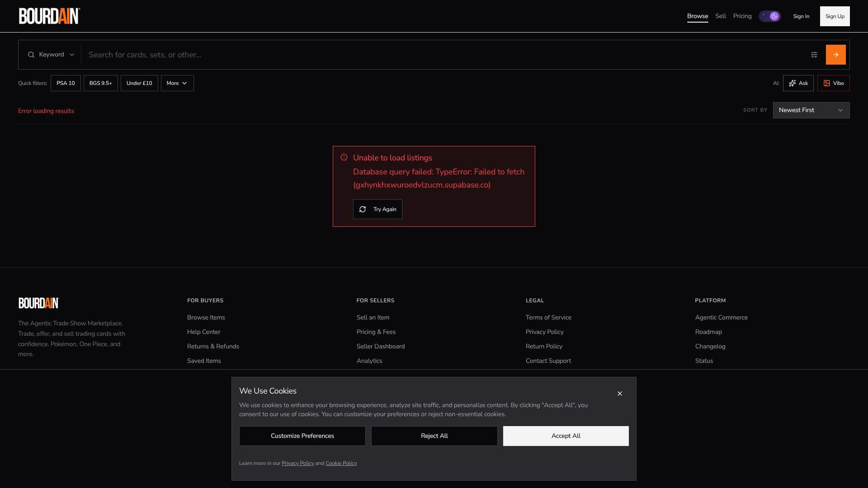The height and width of the screenshot is (488, 868).
Task: Open the Pricing nav item
Action: tap(742, 16)
